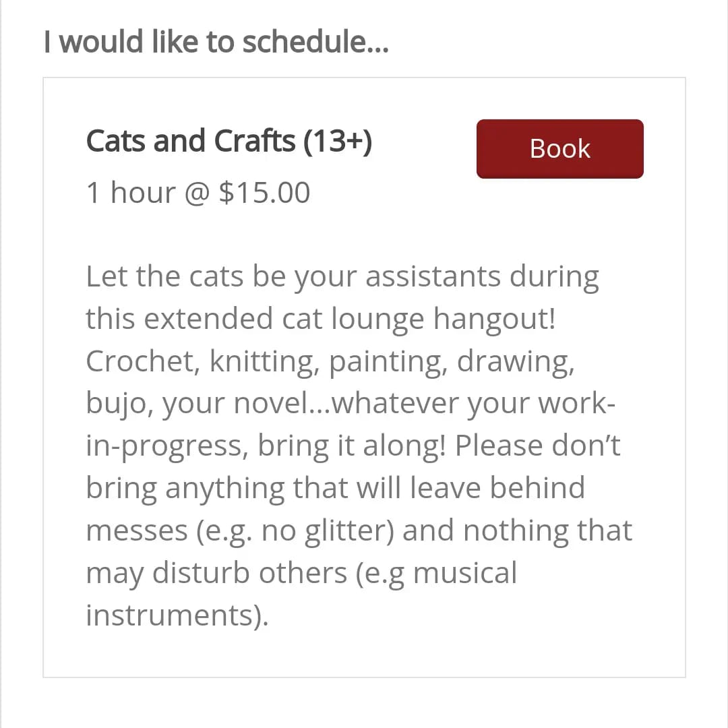Click the 'Please don't' phrase in description

click(538, 446)
